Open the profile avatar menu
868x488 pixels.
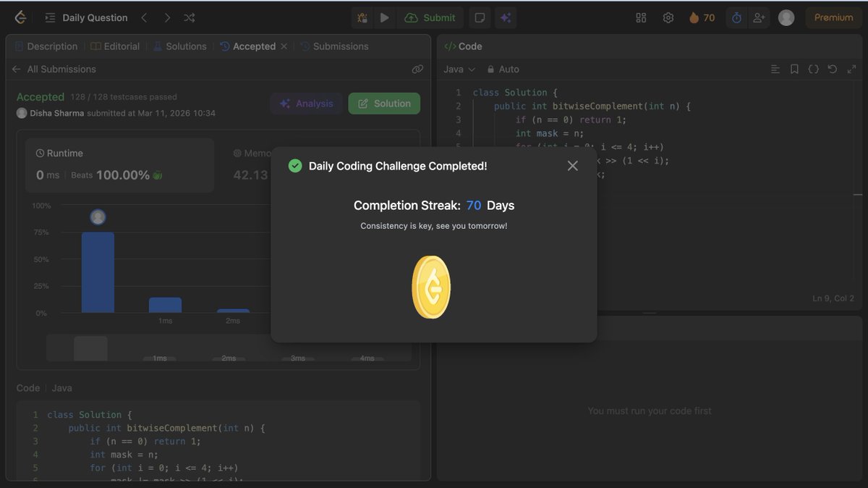click(x=786, y=17)
